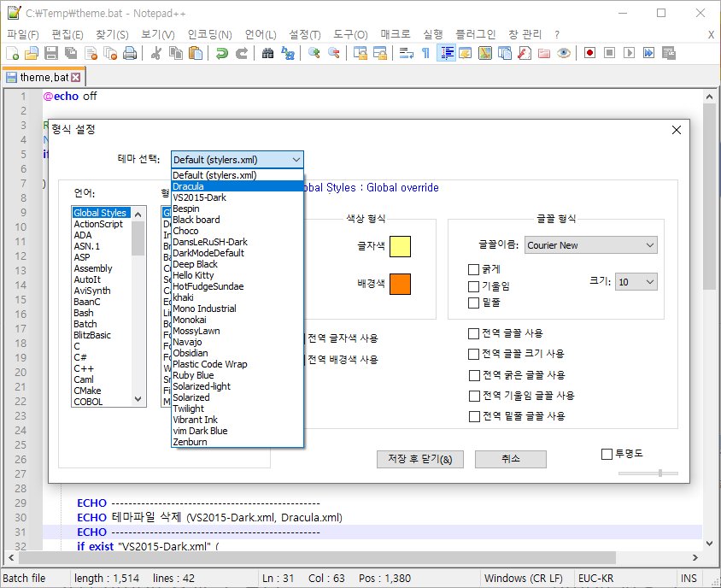
Task: Choose Zenburn from the theme list
Action: pyautogui.click(x=237, y=442)
